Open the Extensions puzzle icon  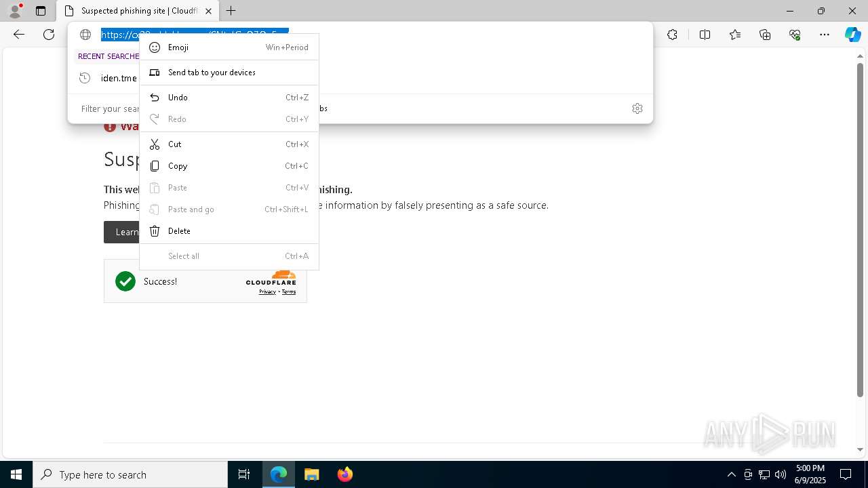(x=672, y=35)
